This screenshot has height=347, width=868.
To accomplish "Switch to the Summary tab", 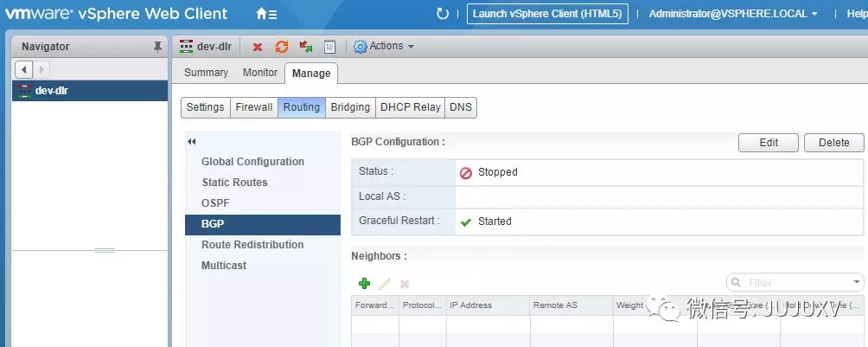I will tap(206, 73).
